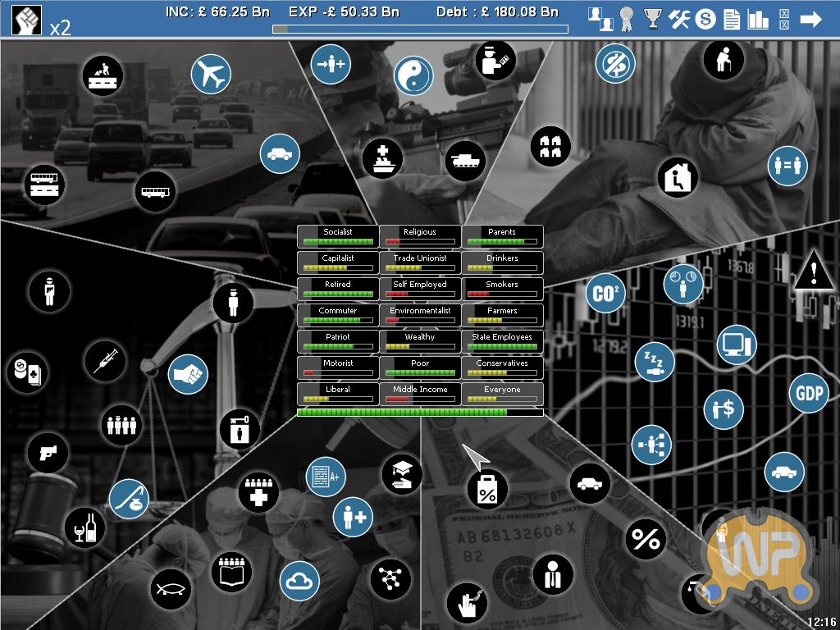Select the Socialist voter group
This screenshot has height=630, width=840.
(338, 236)
